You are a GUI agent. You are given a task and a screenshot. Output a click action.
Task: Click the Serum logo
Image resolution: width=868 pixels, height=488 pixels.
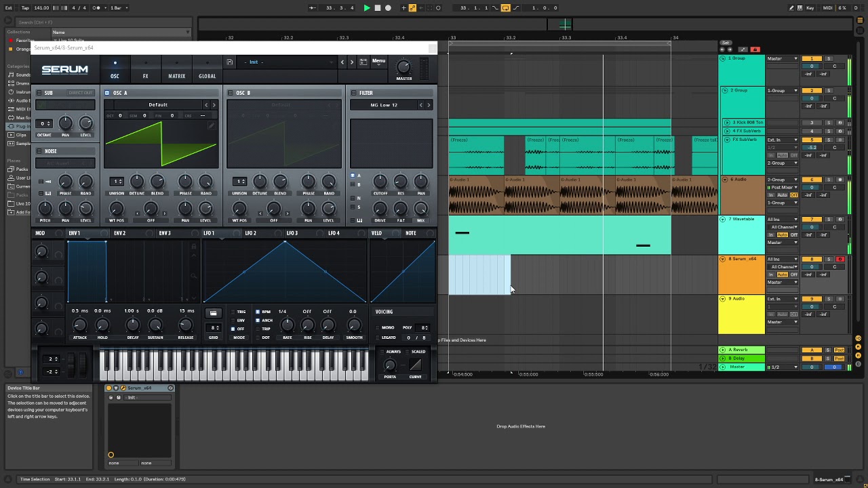click(64, 69)
